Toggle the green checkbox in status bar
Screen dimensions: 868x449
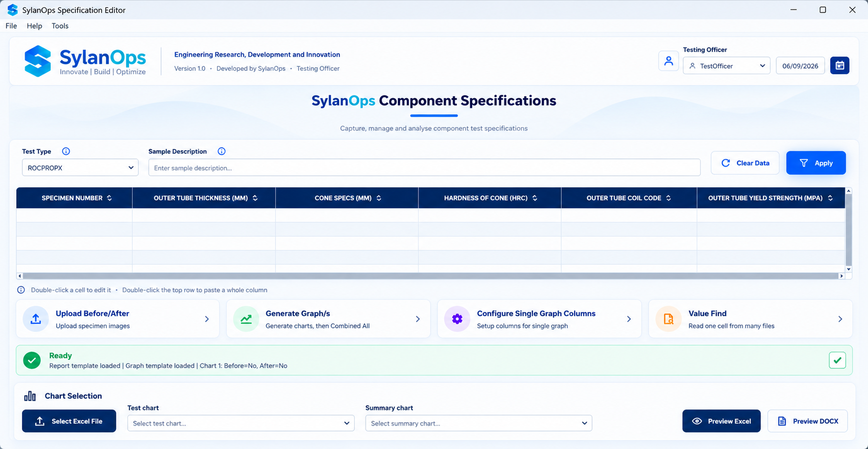pos(837,360)
